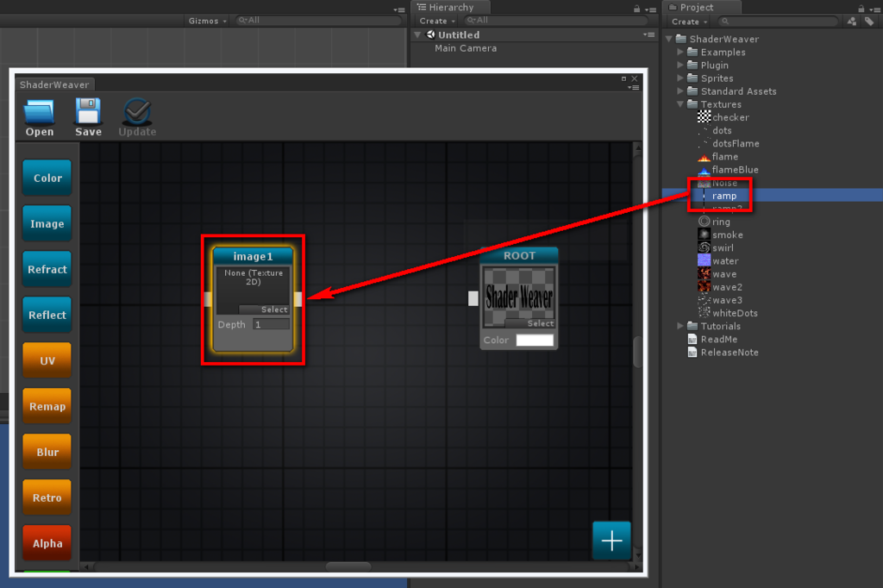Expand the Plugin folder
This screenshot has width=883, height=588.
coord(679,65)
